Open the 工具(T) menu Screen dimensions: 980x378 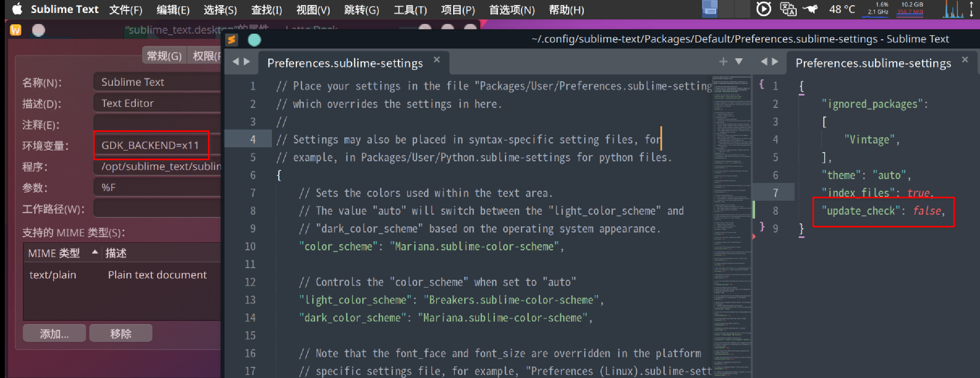(410, 10)
